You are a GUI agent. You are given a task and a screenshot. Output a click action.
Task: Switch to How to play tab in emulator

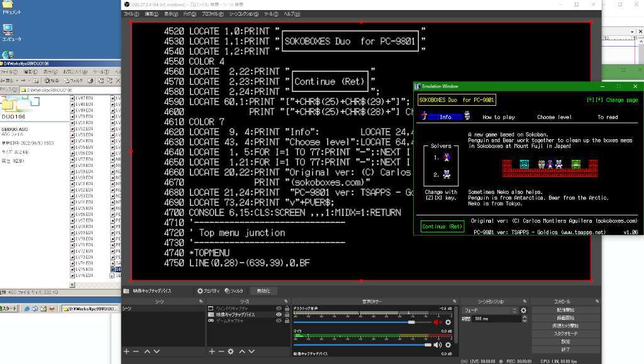pyautogui.click(x=499, y=117)
